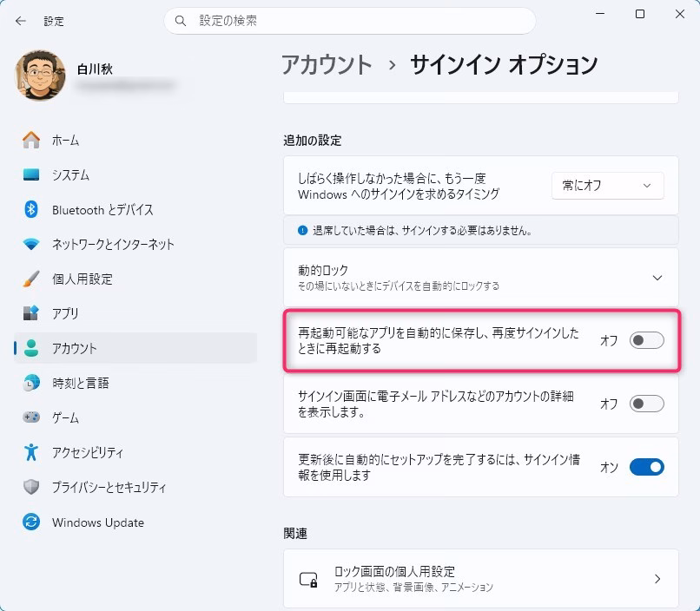Disable the use sign-in info after update toggle

[646, 467]
